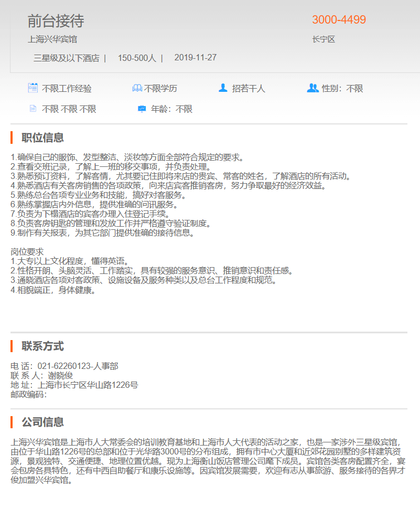
Task: Click the document icon beside 不限 不限 不限
Action: tap(33, 109)
